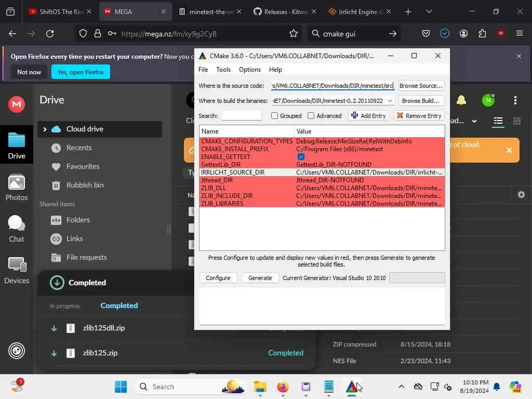Go back in Firefox
The image size is (532, 399).
12,34
